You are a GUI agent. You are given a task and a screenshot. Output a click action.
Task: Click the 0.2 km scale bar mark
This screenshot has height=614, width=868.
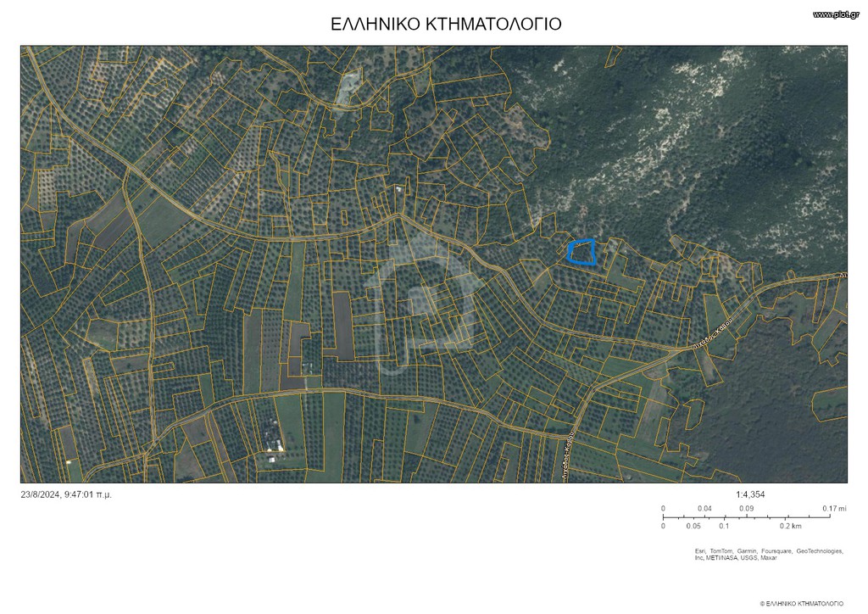click(x=791, y=526)
